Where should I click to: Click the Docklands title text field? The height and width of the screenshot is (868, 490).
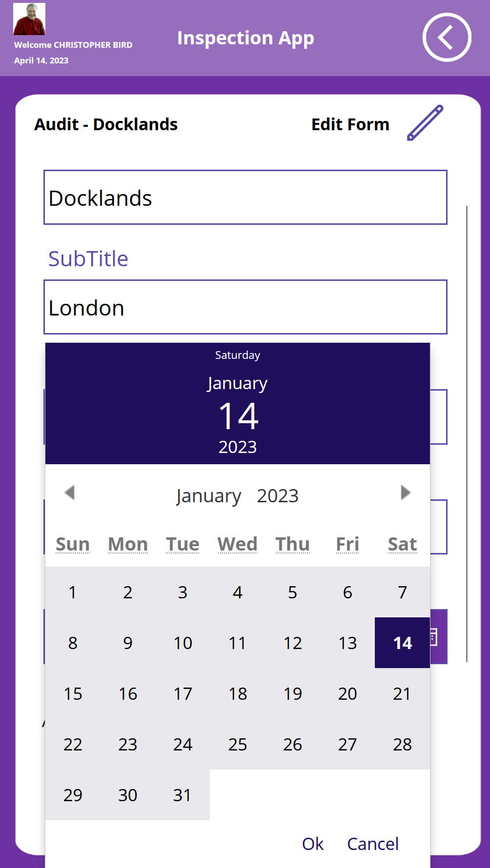(x=246, y=197)
